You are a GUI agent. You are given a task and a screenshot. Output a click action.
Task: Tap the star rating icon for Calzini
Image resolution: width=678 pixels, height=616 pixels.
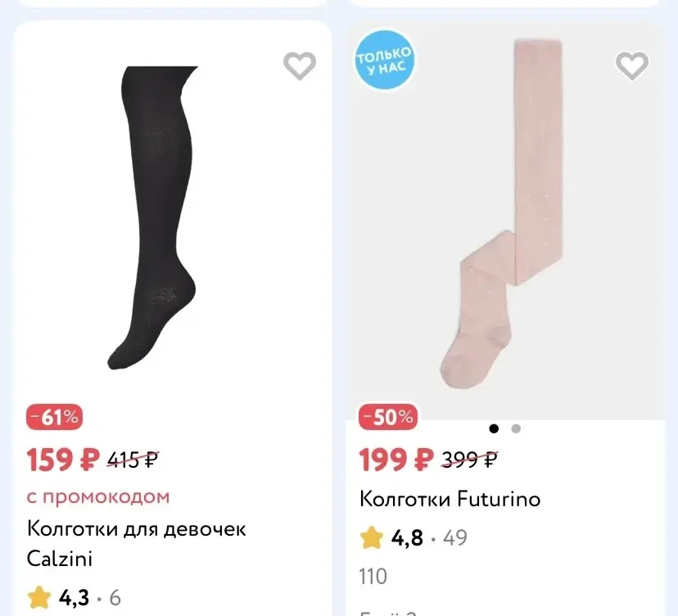click(x=39, y=597)
